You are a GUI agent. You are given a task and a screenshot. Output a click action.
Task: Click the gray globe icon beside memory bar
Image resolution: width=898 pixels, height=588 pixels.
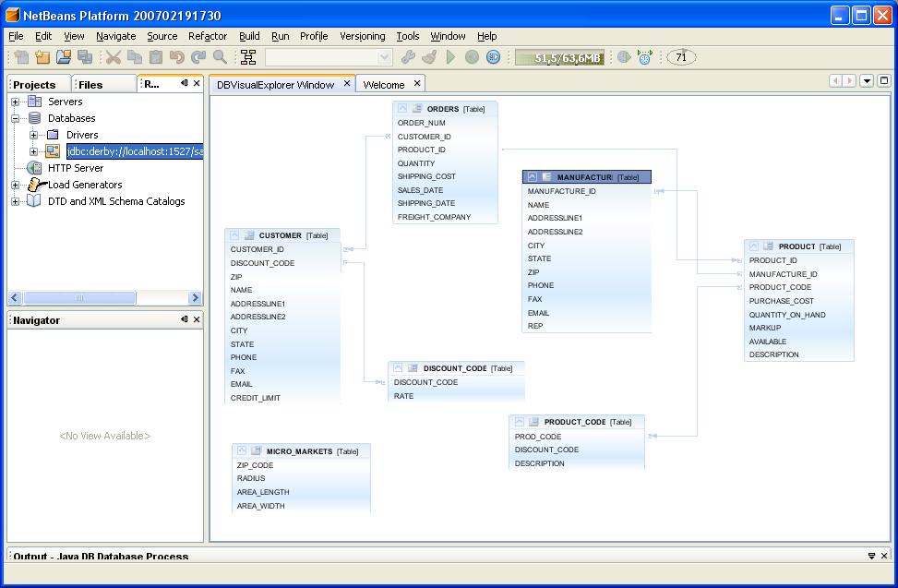pyautogui.click(x=624, y=56)
